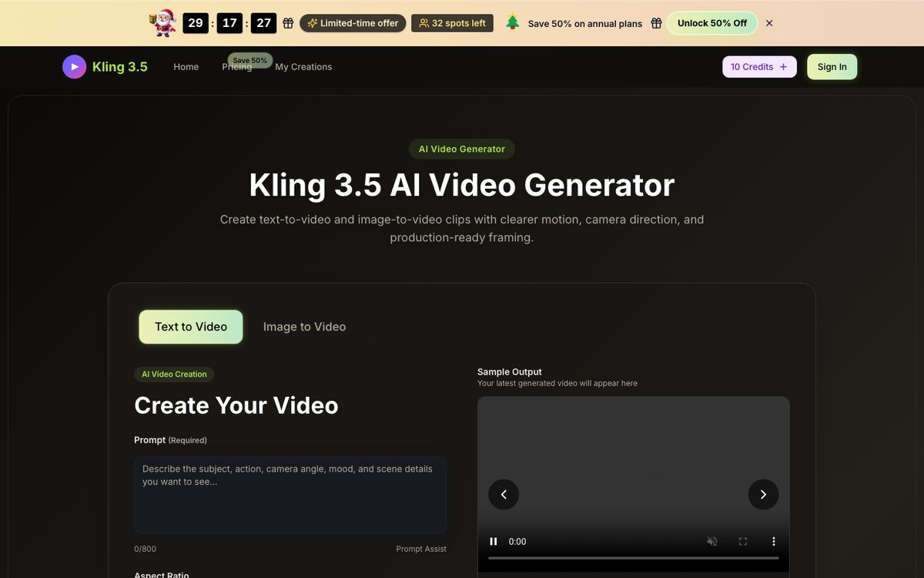Click the AI Video Creation label

[x=174, y=375]
